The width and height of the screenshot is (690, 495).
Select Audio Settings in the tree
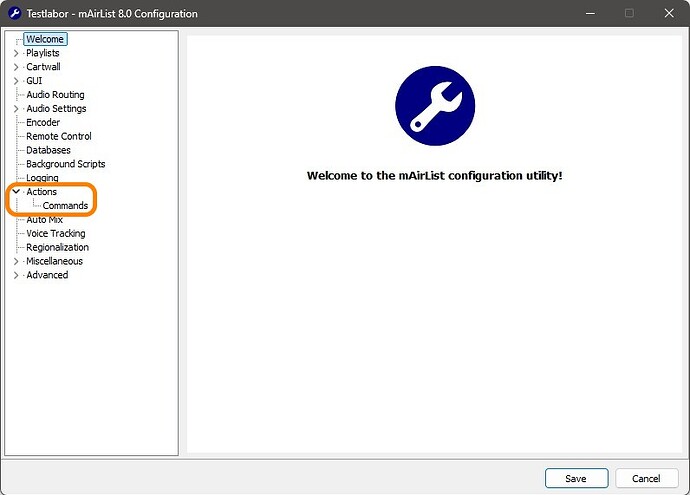click(x=56, y=109)
